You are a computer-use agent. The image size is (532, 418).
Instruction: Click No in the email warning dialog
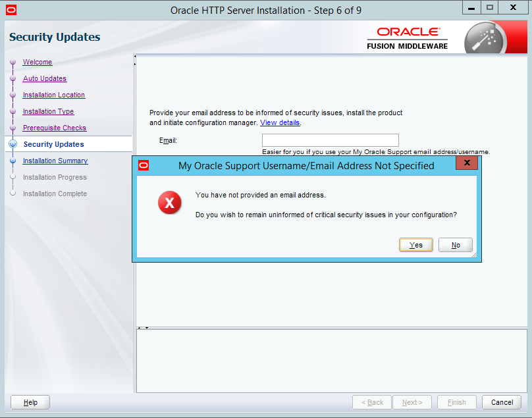(455, 245)
